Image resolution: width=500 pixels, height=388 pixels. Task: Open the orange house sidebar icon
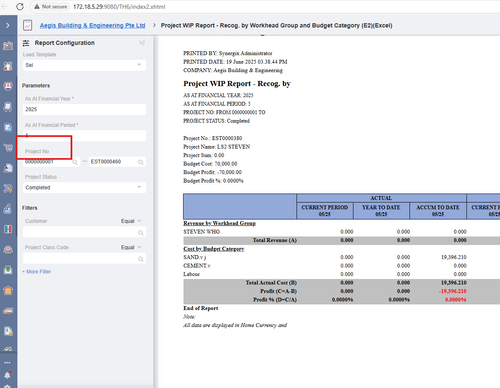8,290
